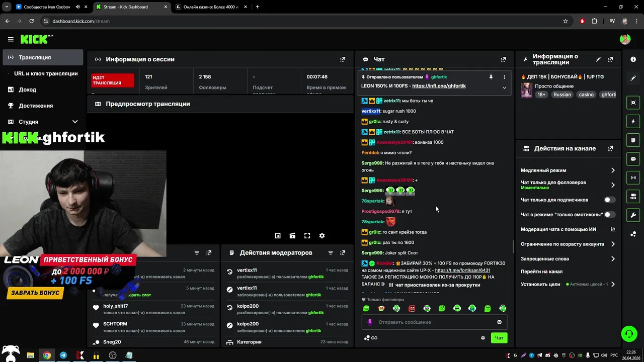
Task: Edit stream information with pencil icon
Action: coord(598,59)
